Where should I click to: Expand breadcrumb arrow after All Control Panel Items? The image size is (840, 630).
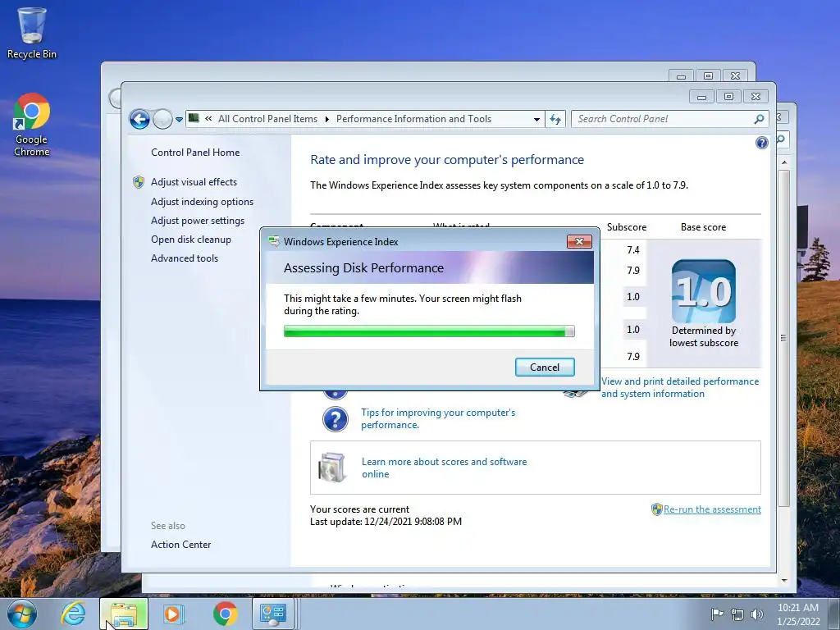pyautogui.click(x=326, y=119)
